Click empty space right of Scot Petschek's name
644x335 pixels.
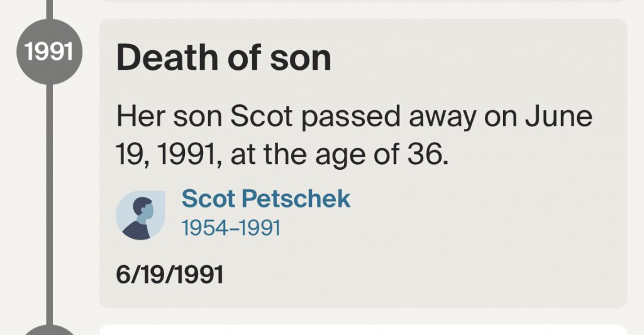[x=485, y=199]
